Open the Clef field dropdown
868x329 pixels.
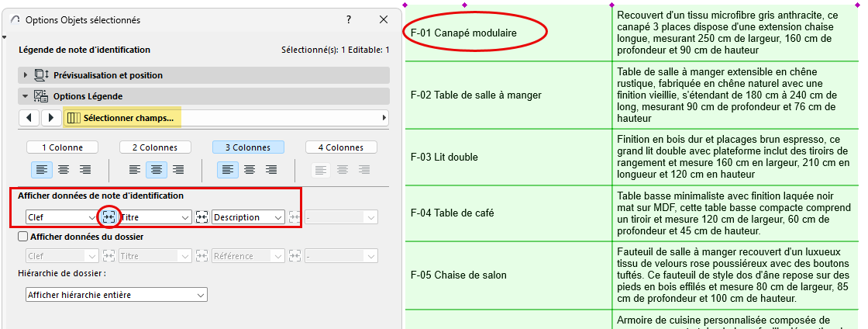pyautogui.click(x=60, y=218)
